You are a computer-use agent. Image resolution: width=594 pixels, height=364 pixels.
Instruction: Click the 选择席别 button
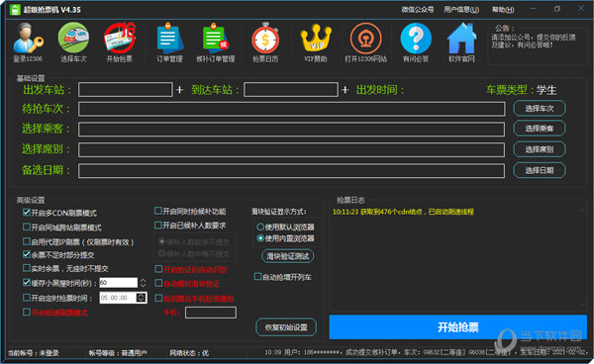pyautogui.click(x=540, y=149)
